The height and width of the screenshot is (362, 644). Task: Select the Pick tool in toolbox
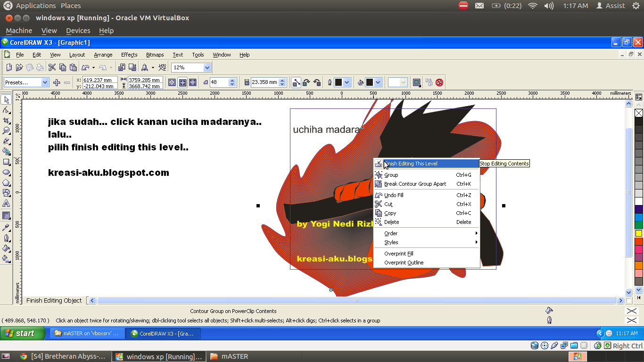[x=7, y=99]
